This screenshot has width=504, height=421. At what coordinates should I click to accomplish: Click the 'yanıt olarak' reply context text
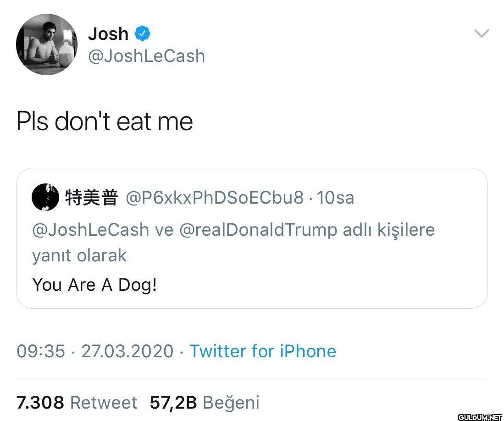(79, 256)
